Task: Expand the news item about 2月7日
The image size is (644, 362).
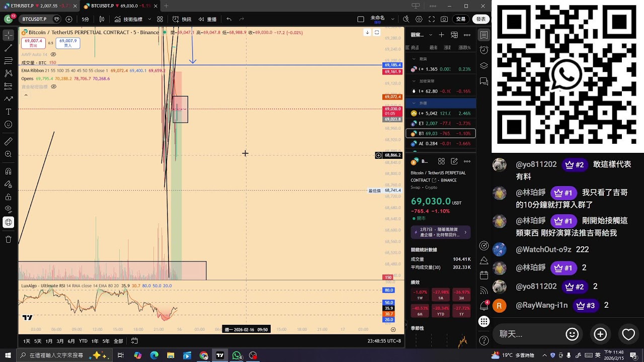Action: point(441,232)
